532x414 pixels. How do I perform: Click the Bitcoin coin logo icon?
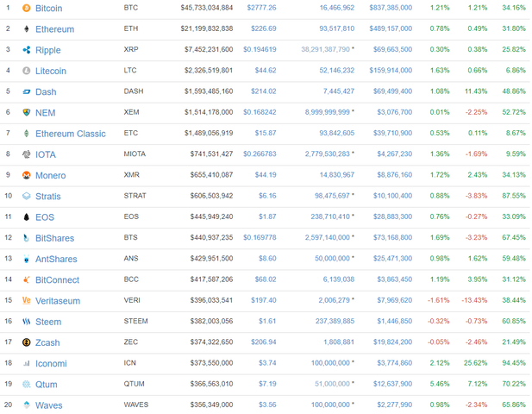coord(26,8)
